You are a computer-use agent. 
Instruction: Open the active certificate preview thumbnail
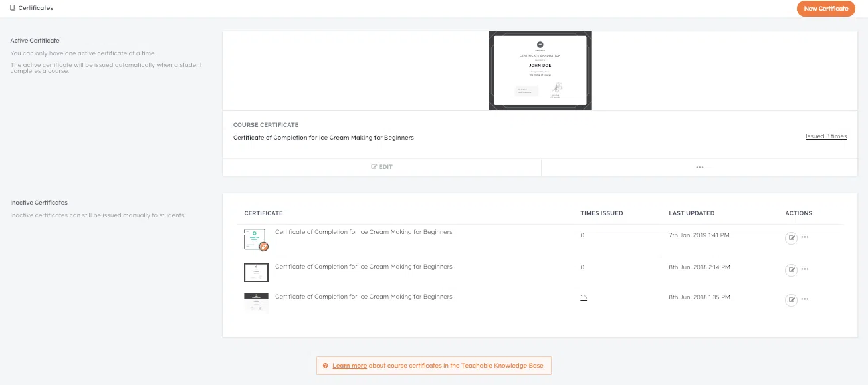coord(540,70)
